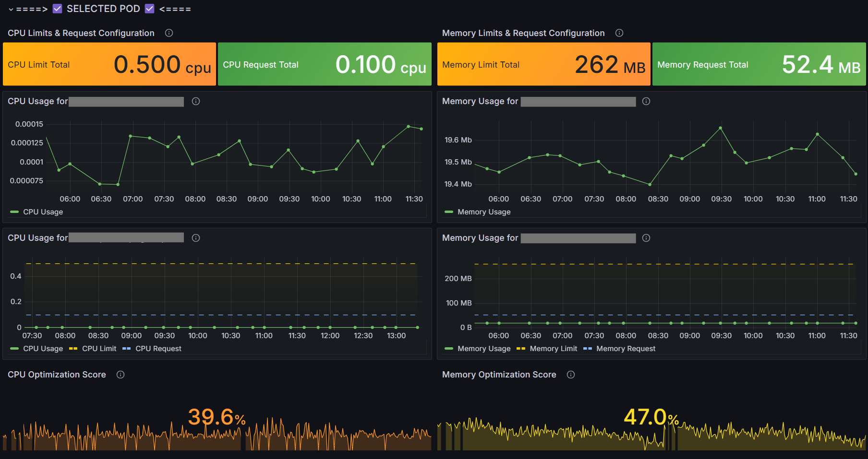Click the SELECTED POD row title
This screenshot has height=459, width=868.
104,8
